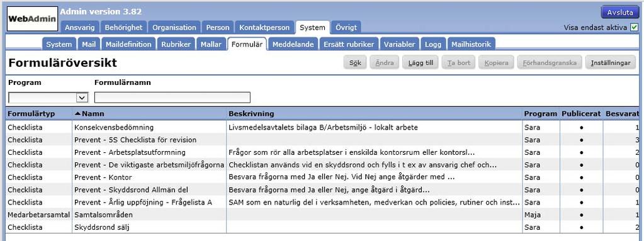The image size is (644, 241).
Task: Click the Lägg till button
Action: click(x=421, y=63)
